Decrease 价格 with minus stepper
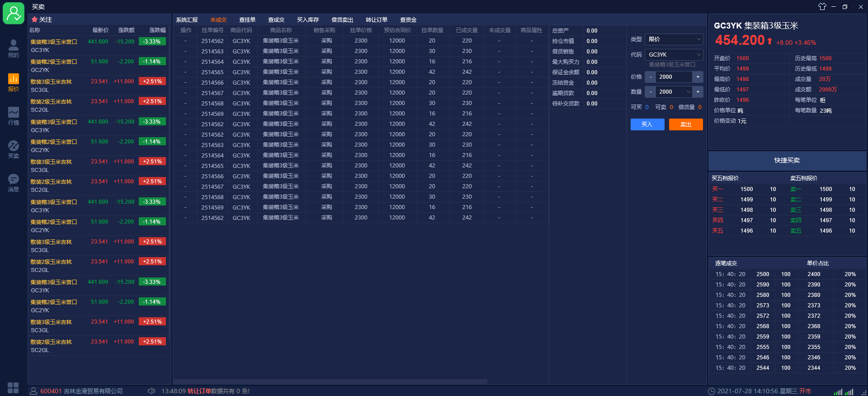This screenshot has height=396, width=868. click(651, 77)
